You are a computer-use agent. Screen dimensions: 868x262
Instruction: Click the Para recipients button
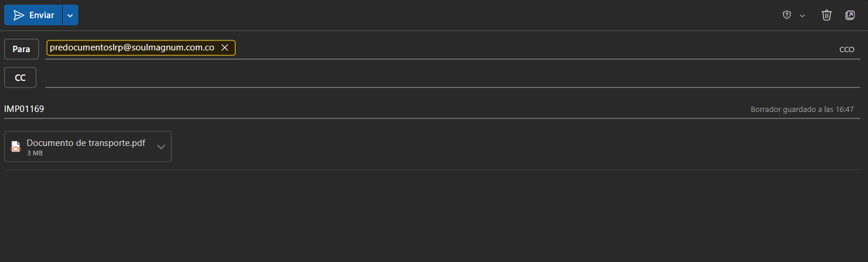(x=22, y=49)
